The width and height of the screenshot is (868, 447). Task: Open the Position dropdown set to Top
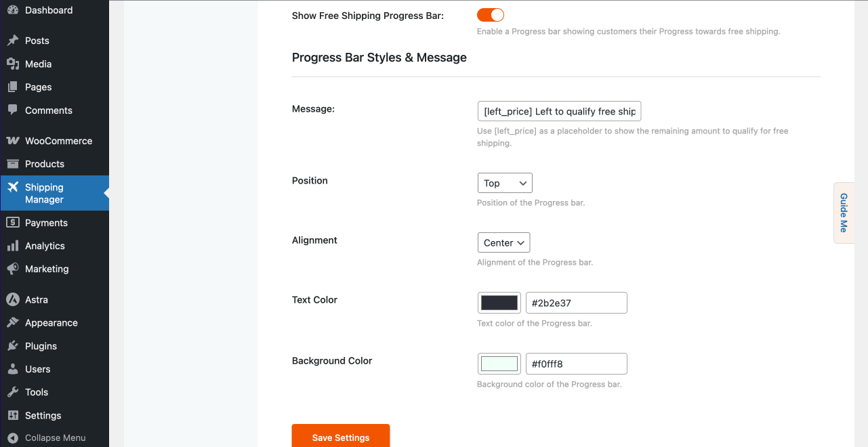505,183
